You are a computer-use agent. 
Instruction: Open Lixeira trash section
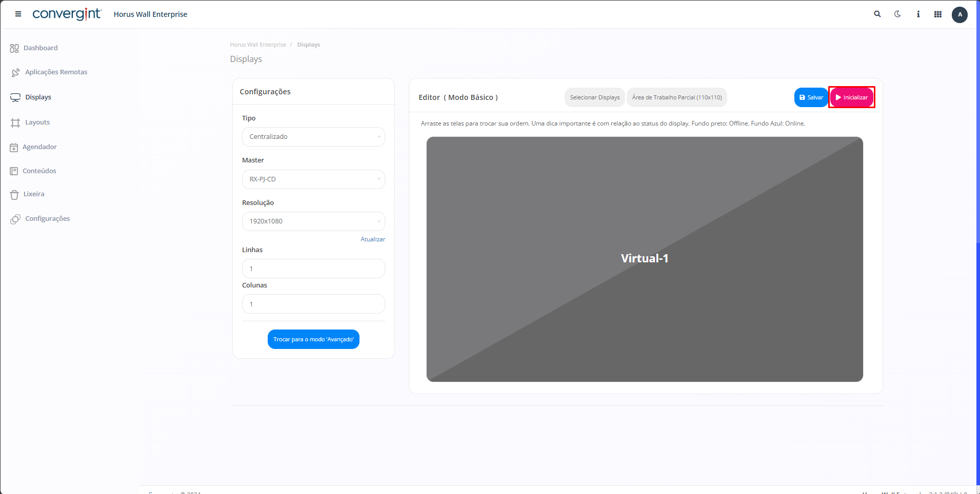(x=34, y=194)
